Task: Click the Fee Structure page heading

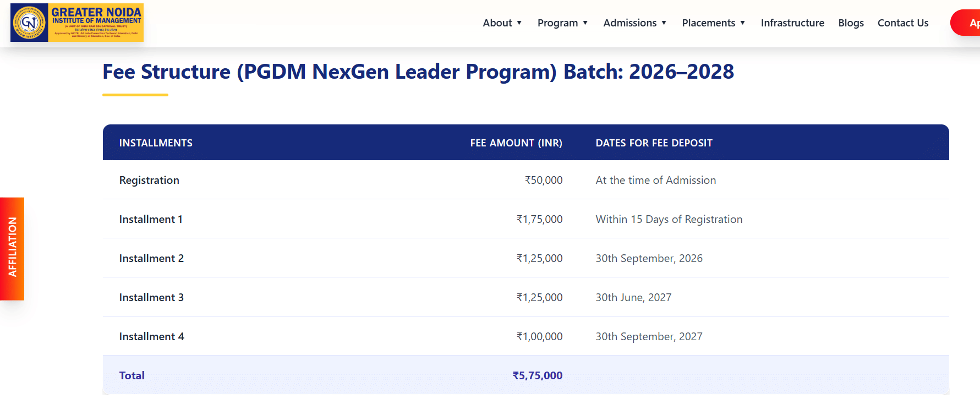Action: 418,72
